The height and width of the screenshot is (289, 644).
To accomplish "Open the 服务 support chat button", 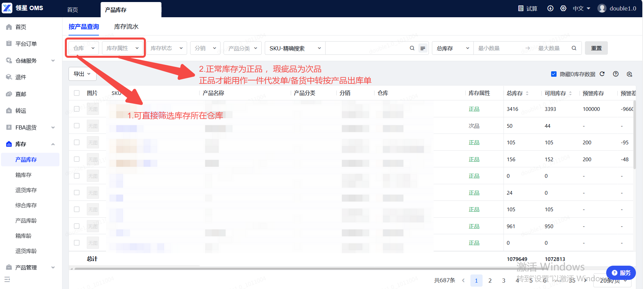I will 621,273.
